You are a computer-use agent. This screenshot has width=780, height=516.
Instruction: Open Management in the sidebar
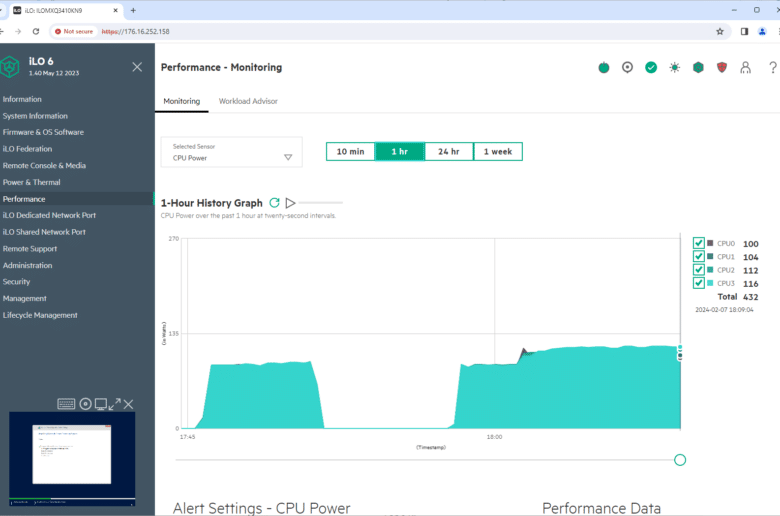pos(25,299)
